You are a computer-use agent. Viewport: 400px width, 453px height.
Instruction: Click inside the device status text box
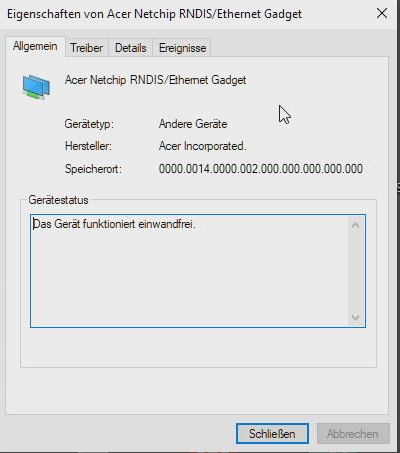coord(189,271)
